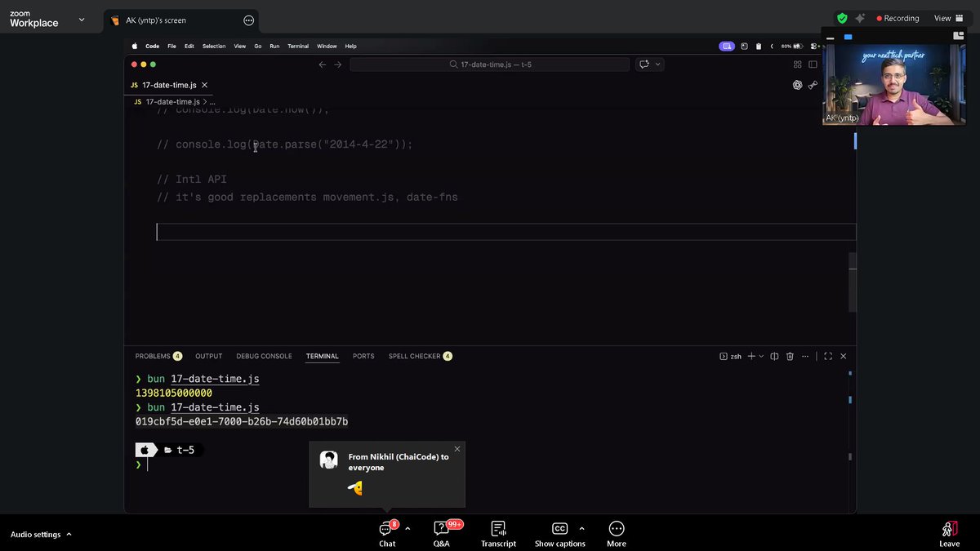Viewport: 980px width, 551px height.
Task: Create a new terminal with plus
Action: [x=751, y=356]
